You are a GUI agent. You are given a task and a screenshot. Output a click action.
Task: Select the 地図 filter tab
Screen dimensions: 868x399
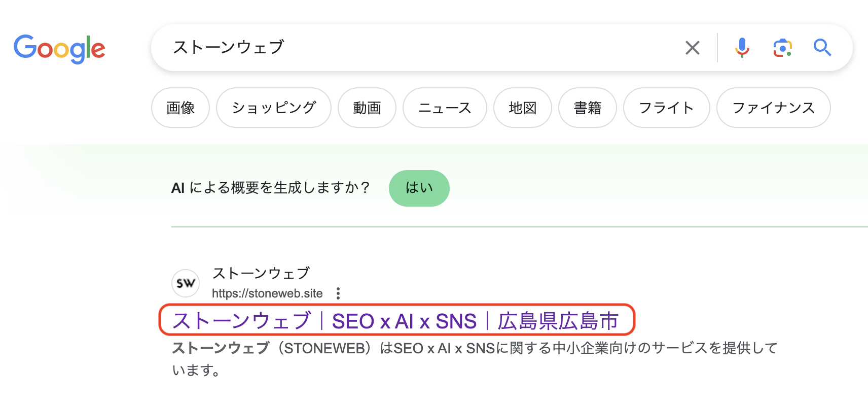pos(523,108)
